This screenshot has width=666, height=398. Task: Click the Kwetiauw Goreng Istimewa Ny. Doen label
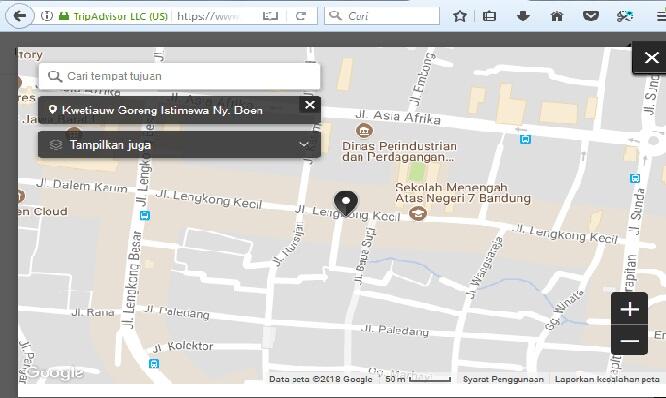click(162, 110)
